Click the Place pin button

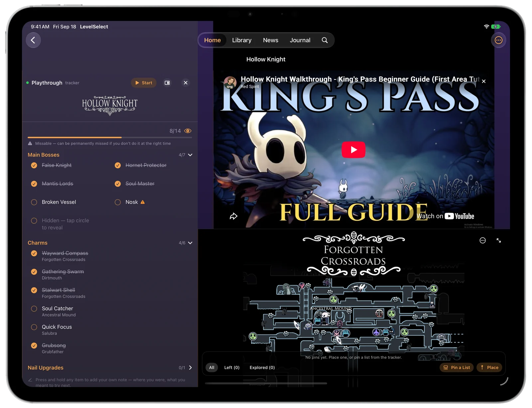[x=489, y=367]
